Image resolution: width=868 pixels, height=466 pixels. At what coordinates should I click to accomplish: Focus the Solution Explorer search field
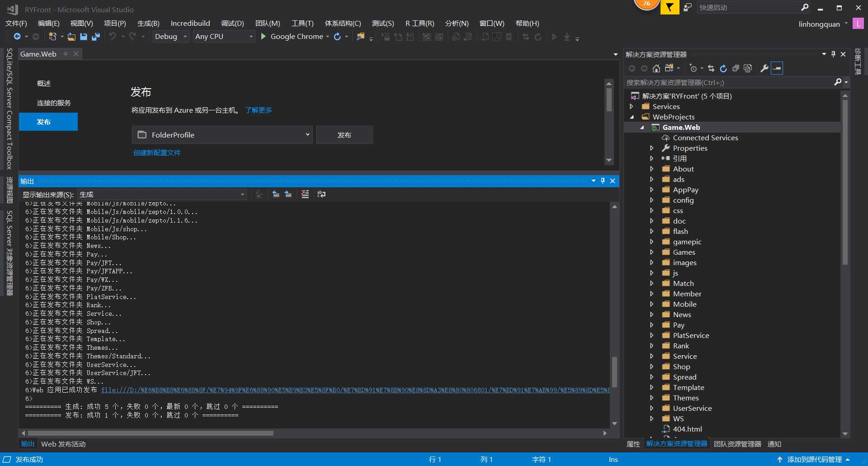729,82
